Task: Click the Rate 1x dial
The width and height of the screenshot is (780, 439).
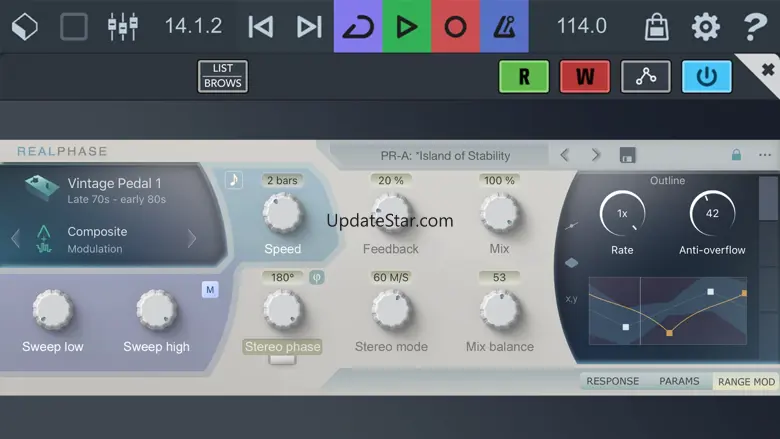Action: [x=622, y=214]
